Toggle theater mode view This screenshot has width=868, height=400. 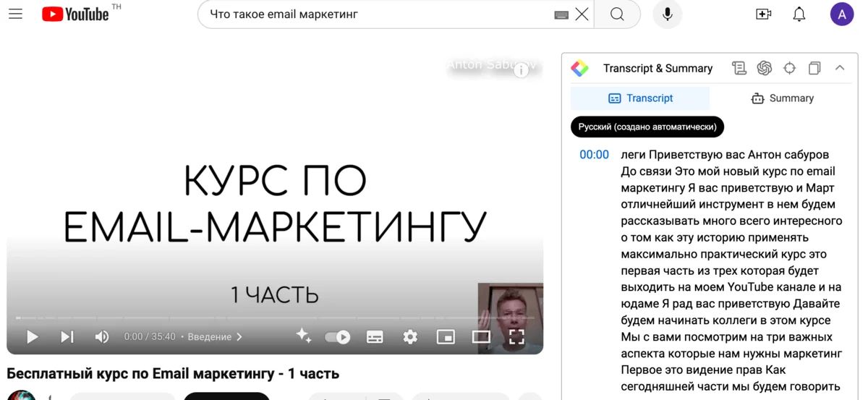[481, 337]
